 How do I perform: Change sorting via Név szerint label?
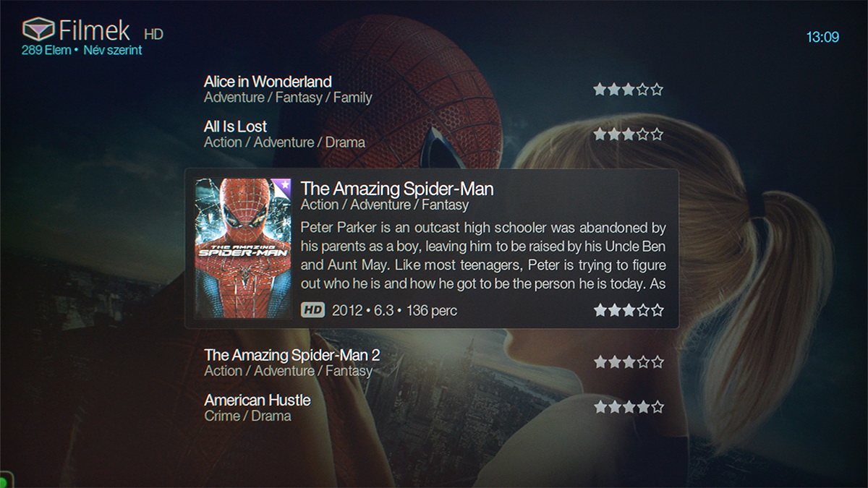coord(113,51)
